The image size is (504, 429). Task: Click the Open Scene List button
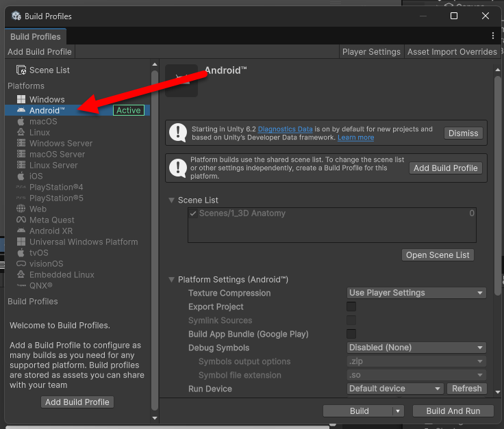click(438, 255)
